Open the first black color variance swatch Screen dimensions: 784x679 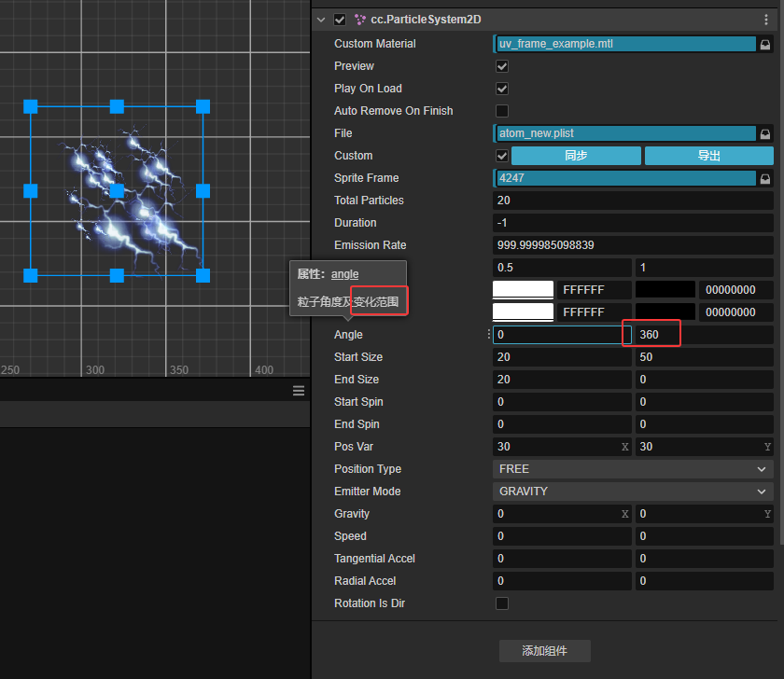point(665,290)
